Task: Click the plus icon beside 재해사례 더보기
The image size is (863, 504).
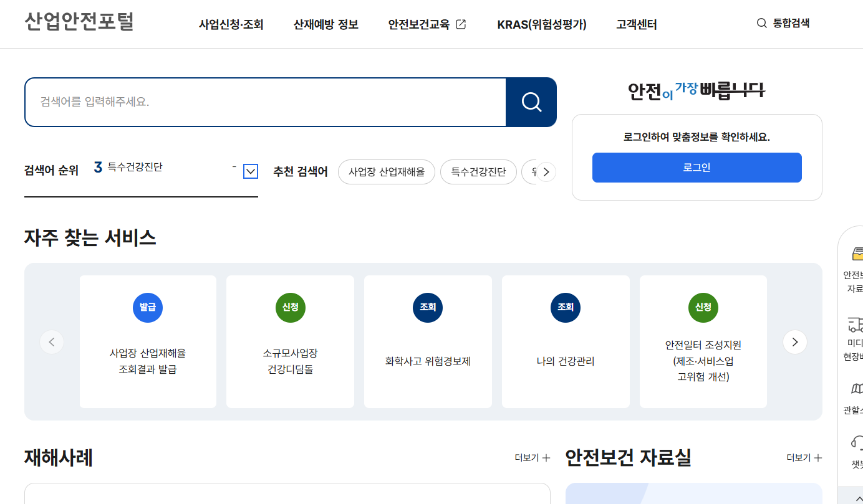Action: pyautogui.click(x=546, y=458)
